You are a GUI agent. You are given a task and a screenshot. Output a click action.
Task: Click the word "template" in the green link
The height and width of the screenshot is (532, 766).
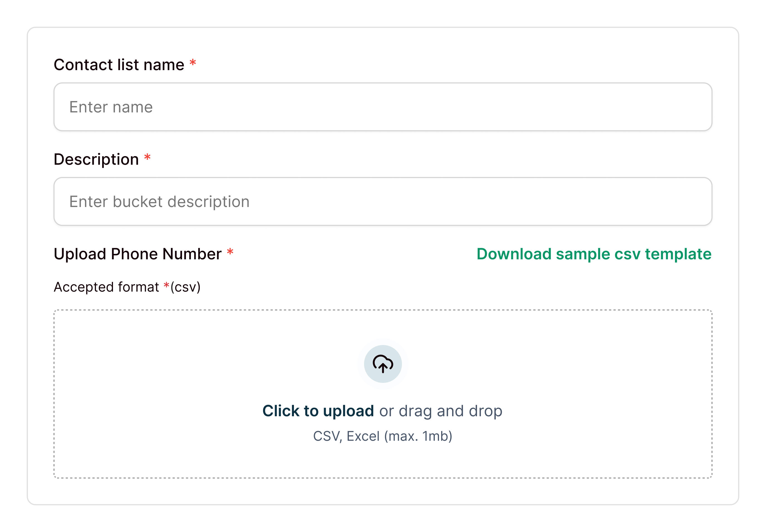coord(678,254)
